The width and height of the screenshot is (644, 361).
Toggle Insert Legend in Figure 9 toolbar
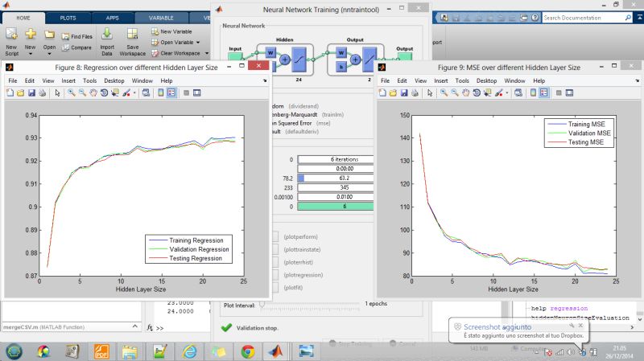[x=544, y=93]
